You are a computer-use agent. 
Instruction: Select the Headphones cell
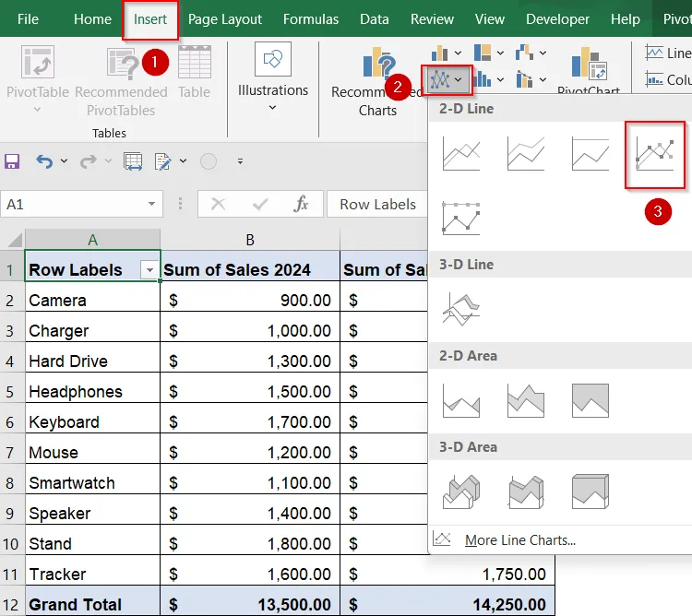(92, 392)
